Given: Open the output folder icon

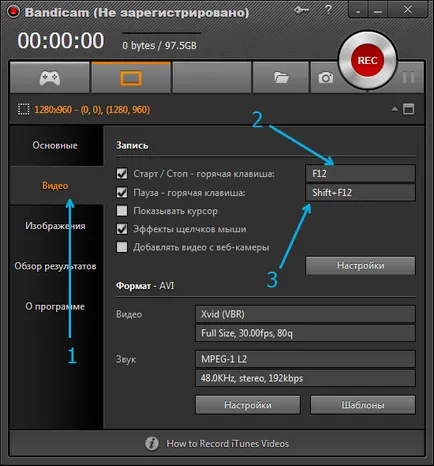Looking at the screenshot, I should (281, 78).
